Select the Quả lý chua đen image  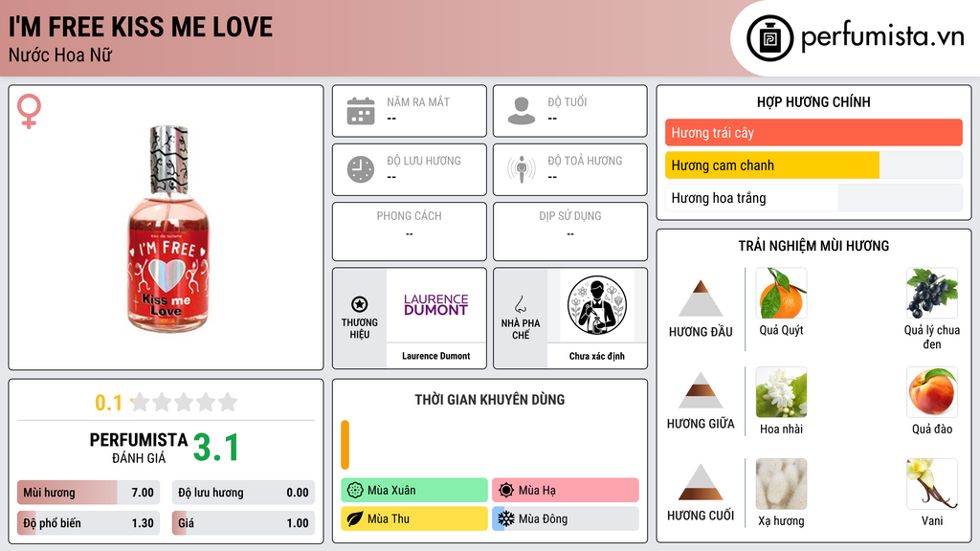click(932, 294)
